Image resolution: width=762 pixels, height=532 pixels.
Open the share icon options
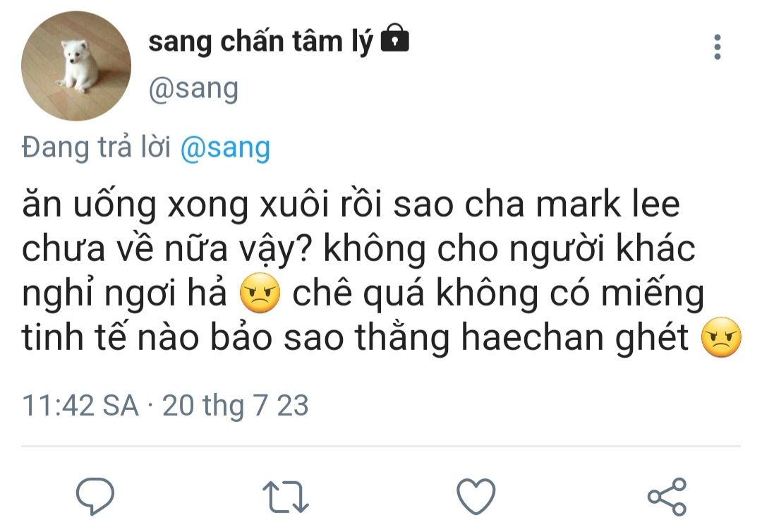(667, 496)
